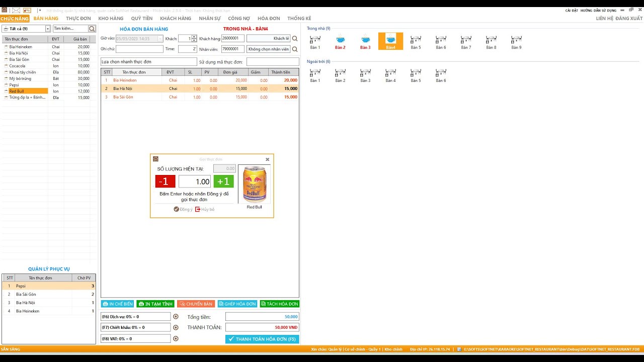This screenshot has width=644, height=362.
Task: Open the Tất cả (9) category dropdown
Action: point(48,29)
